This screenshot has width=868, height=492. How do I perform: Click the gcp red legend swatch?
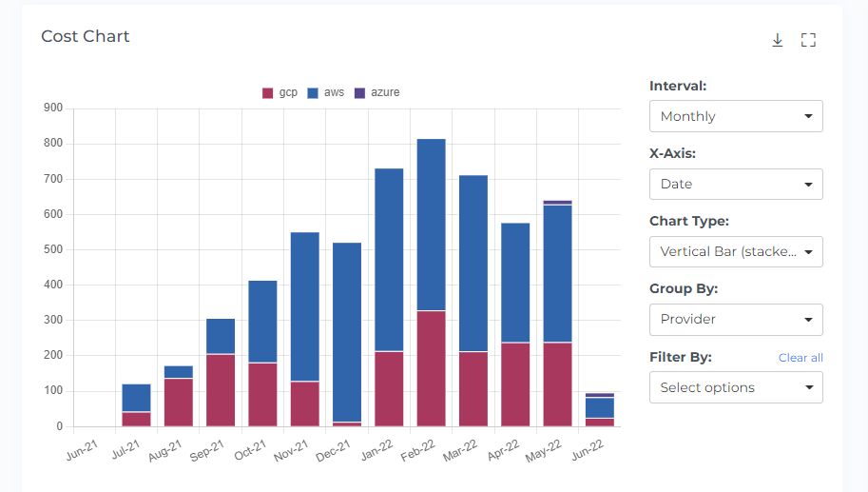pos(268,93)
